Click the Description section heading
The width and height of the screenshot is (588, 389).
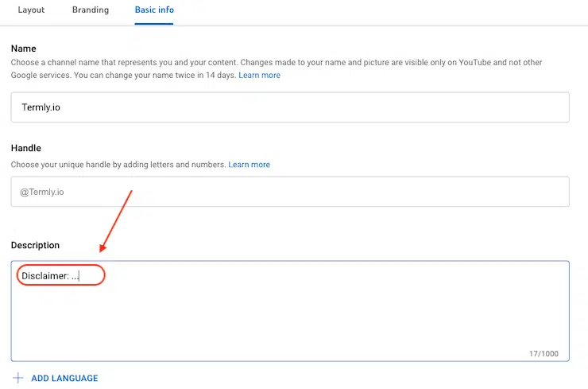click(x=35, y=245)
